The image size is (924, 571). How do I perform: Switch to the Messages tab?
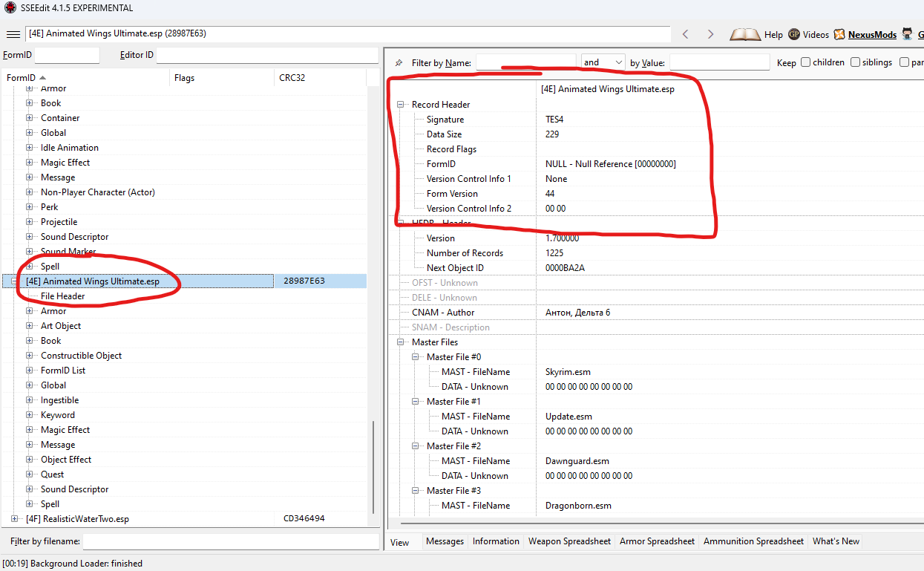(445, 541)
